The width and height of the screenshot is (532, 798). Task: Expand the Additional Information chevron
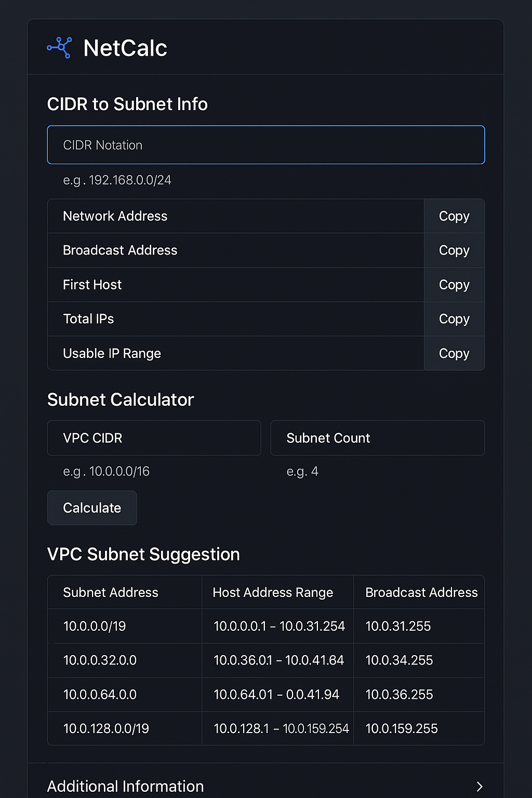pyautogui.click(x=480, y=787)
